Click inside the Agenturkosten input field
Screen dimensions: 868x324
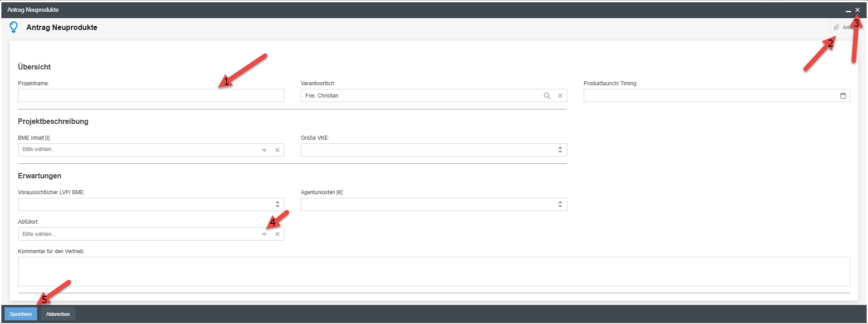426,205
